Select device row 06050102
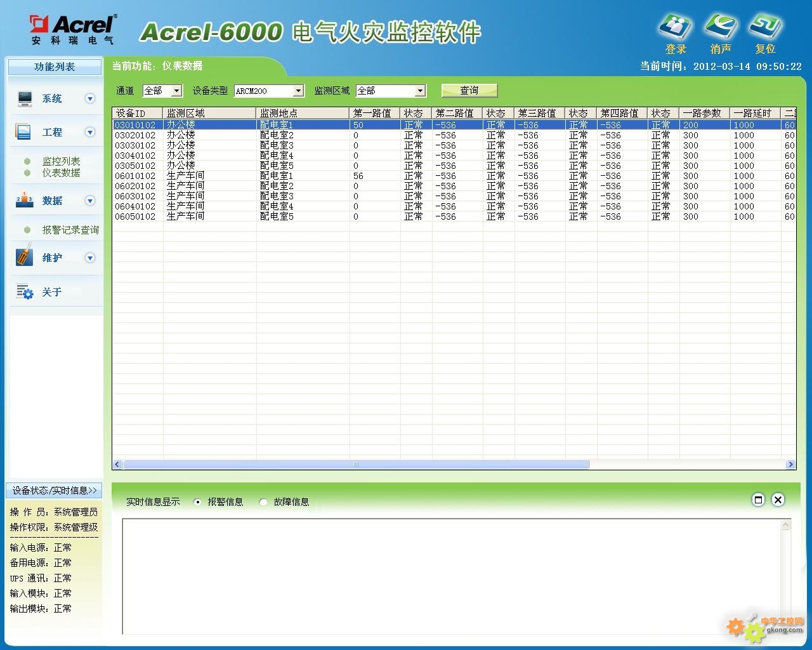 point(454,216)
